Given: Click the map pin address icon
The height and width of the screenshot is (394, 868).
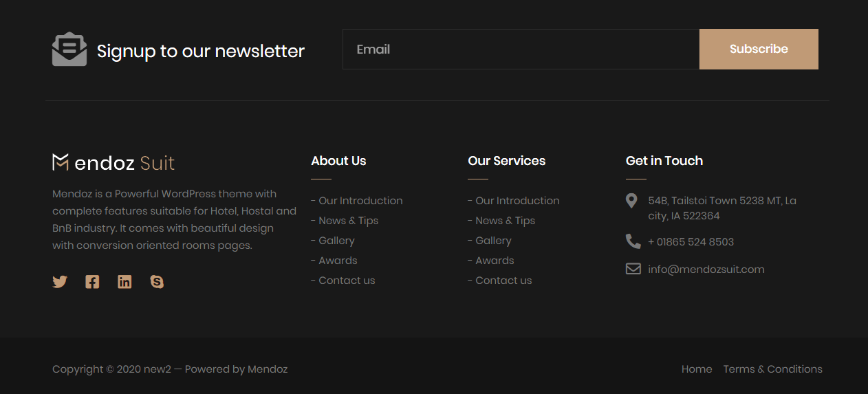Looking at the screenshot, I should 631,201.
